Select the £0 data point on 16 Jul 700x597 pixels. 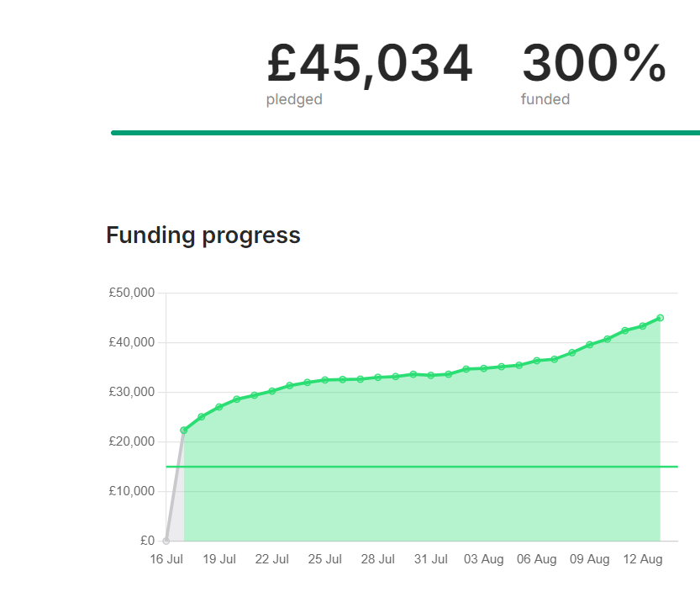(x=166, y=541)
